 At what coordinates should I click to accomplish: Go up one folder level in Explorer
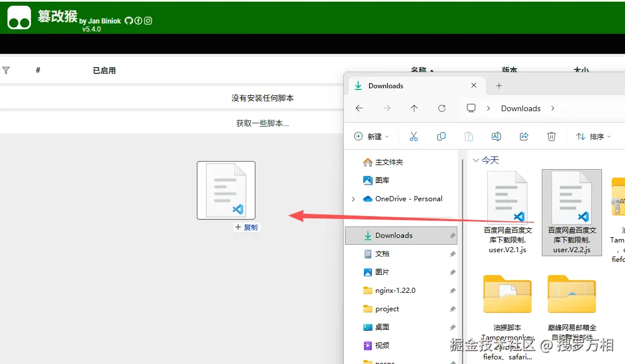coord(414,108)
